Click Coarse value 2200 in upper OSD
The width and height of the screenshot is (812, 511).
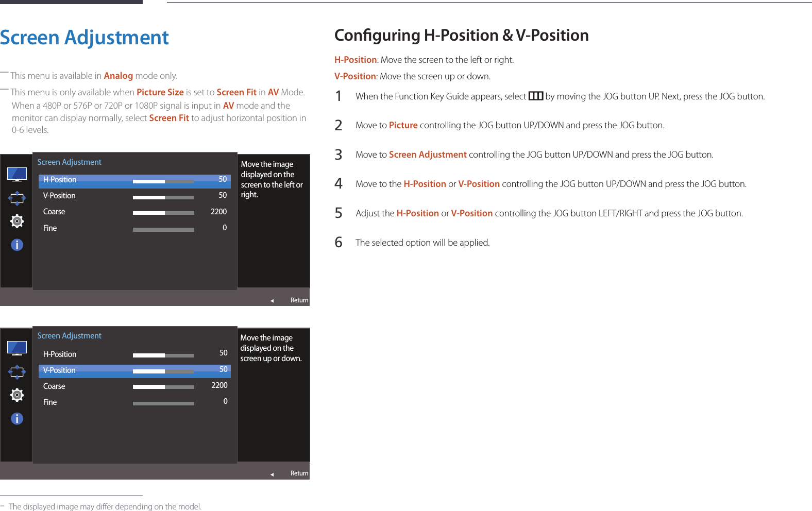coord(219,212)
